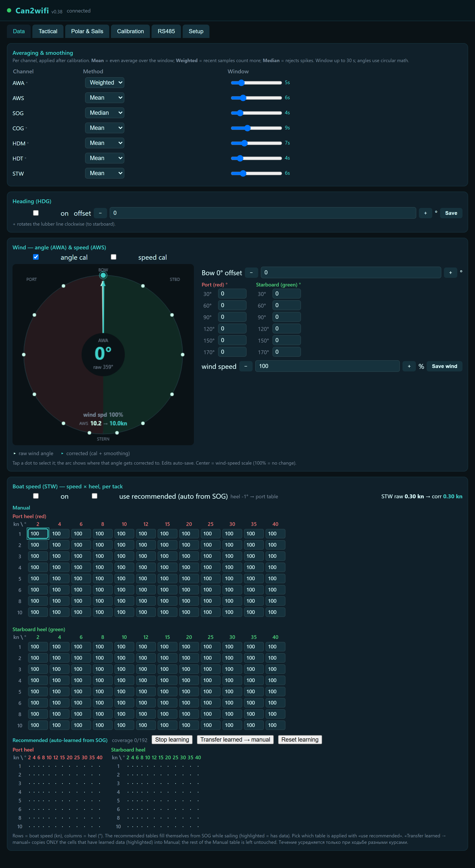Click the 'coverage 0/192' text
Image resolution: width=475 pixels, height=868 pixels.
130,740
